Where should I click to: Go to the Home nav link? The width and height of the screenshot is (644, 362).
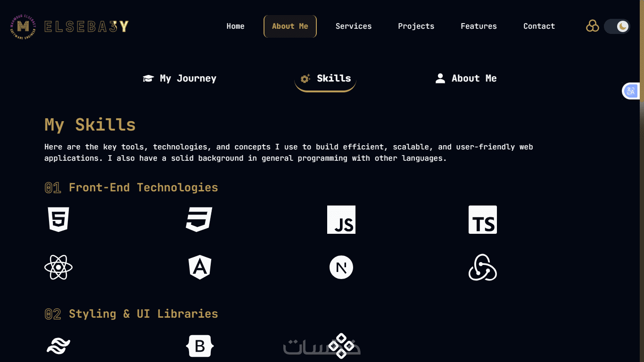coord(235,26)
